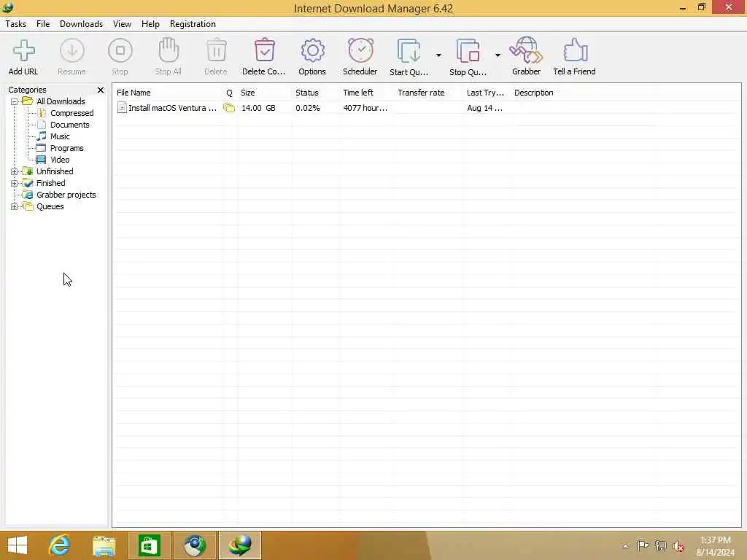Select the Music category

coord(60,136)
